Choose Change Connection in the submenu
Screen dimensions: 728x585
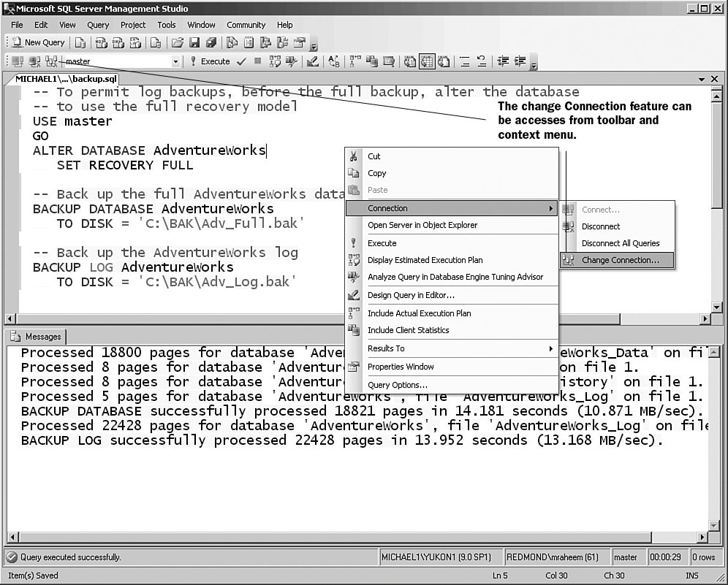(617, 260)
